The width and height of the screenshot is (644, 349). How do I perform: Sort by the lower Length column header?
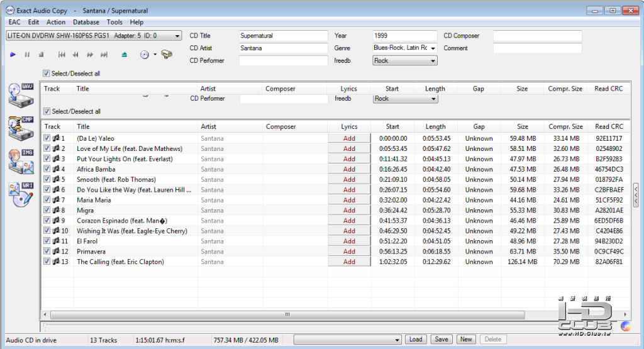pos(436,126)
